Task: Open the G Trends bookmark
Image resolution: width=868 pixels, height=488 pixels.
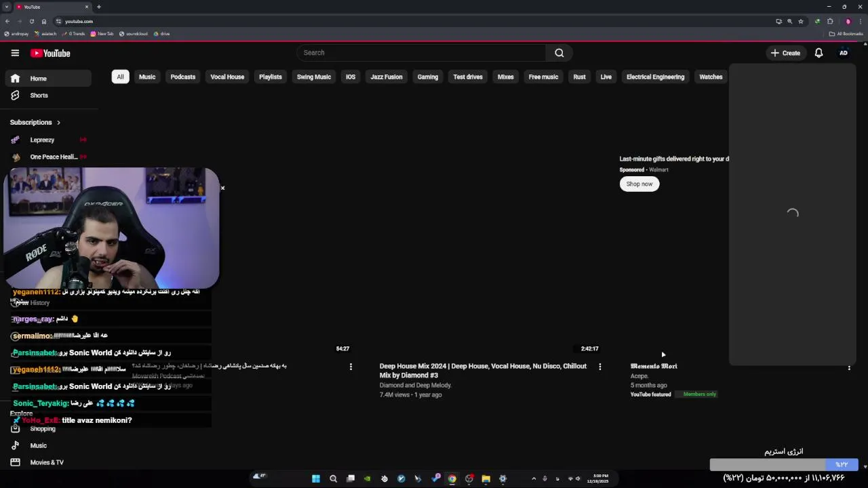Action: pos(73,34)
